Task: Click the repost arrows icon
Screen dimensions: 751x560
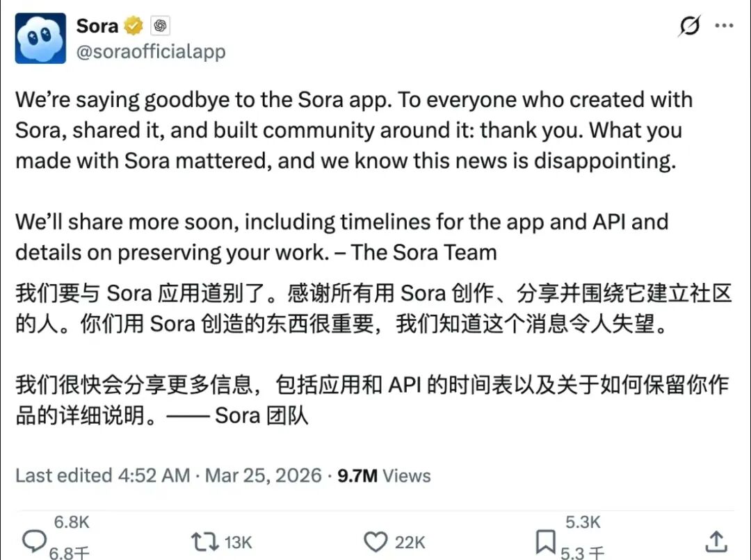Action: tap(204, 541)
